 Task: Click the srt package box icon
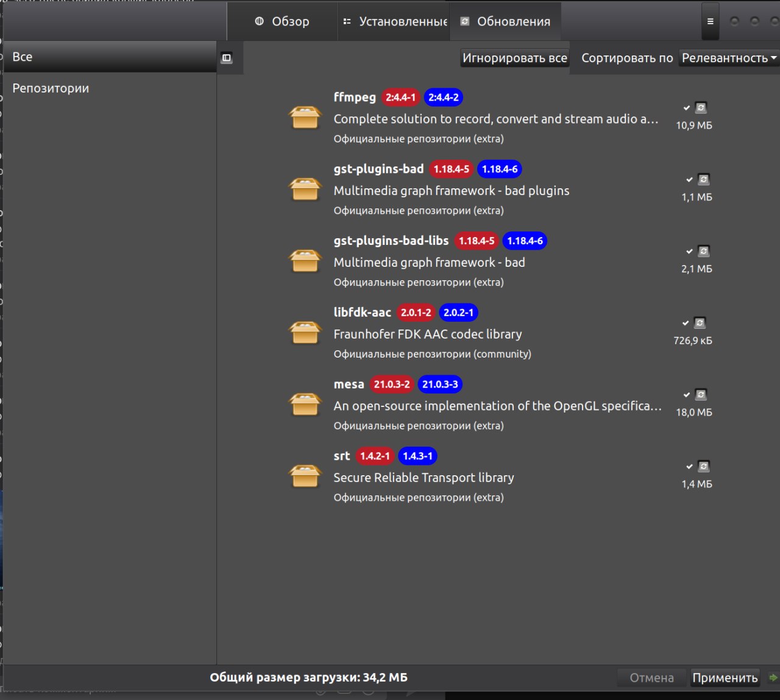tap(305, 476)
